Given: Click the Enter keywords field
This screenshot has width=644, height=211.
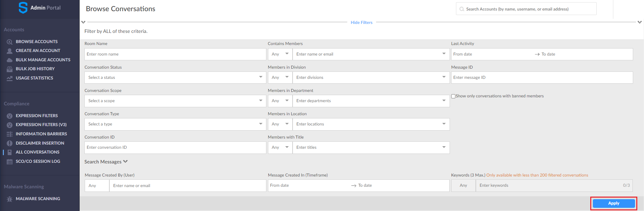Looking at the screenshot, I should point(554,185).
